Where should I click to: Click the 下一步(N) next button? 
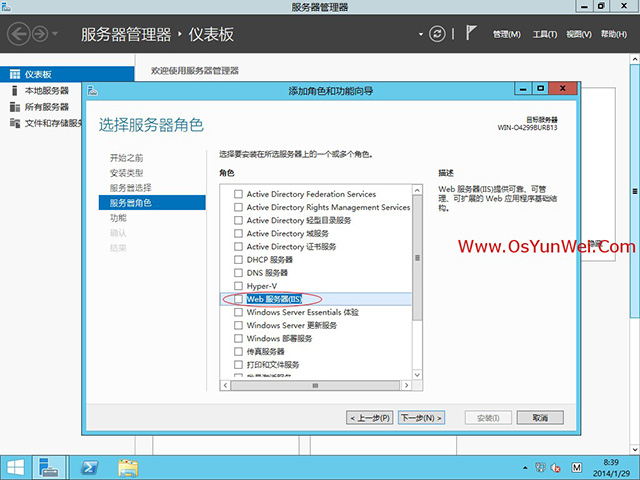pyautogui.click(x=421, y=418)
